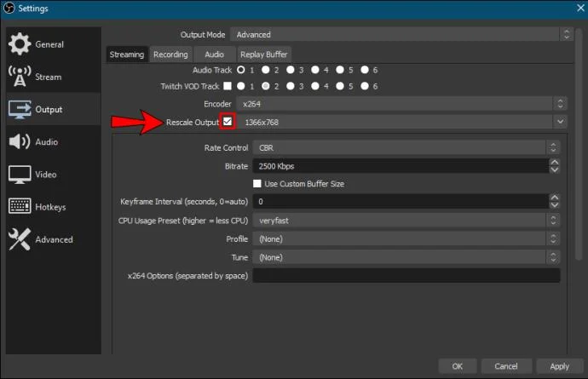Image resolution: width=588 pixels, height=379 pixels.
Task: Open the Output Mode dropdown
Action: (x=401, y=34)
